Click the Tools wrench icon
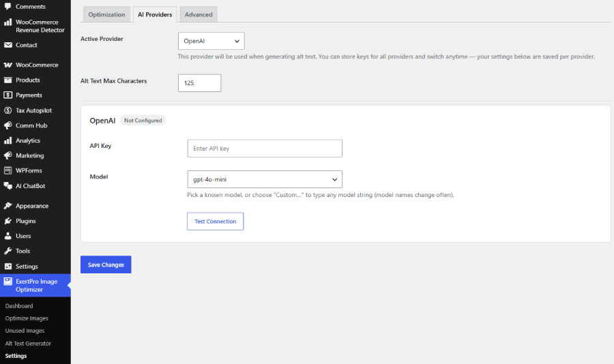614x364 pixels. coord(8,251)
